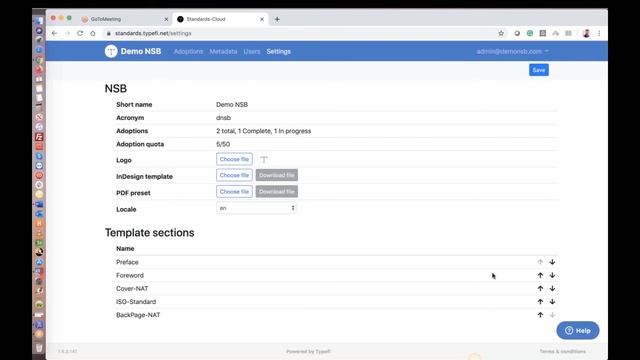Open the browser home page
This screenshot has width=640, height=360.
coord(93,33)
